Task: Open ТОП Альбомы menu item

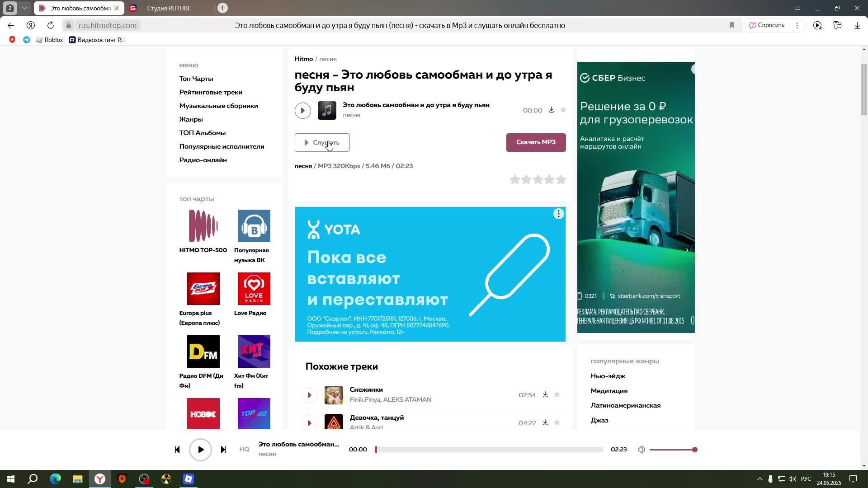Action: (203, 133)
